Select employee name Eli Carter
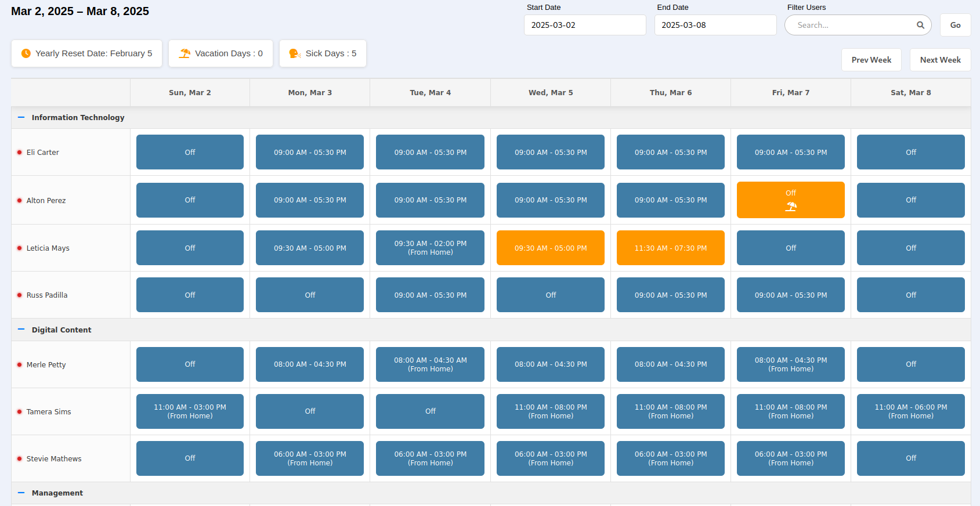 42,153
